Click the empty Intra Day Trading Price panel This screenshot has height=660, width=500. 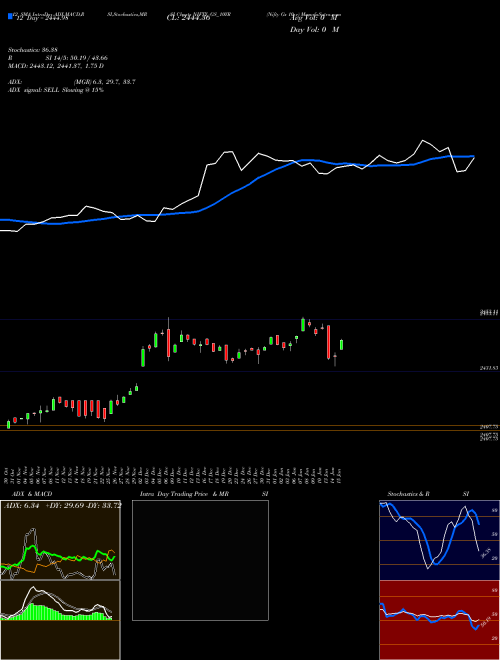(x=200, y=560)
